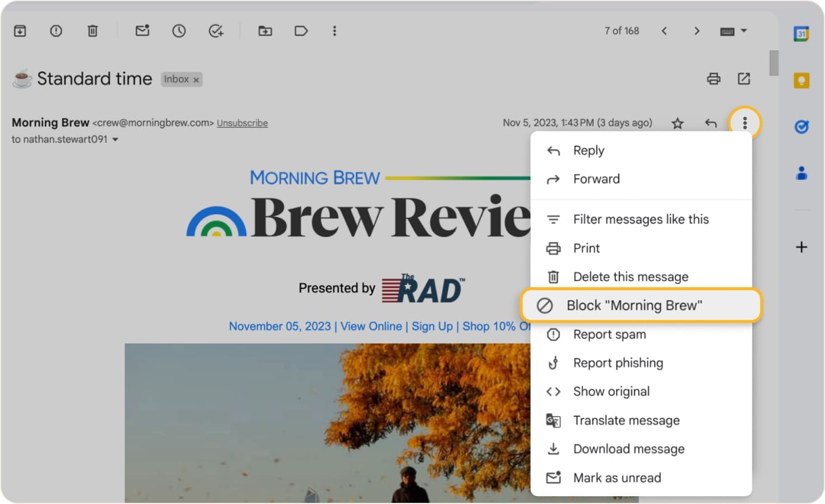Screen dimensions: 825x504
Task: Choose Translate message from the menu
Action: 626,420
